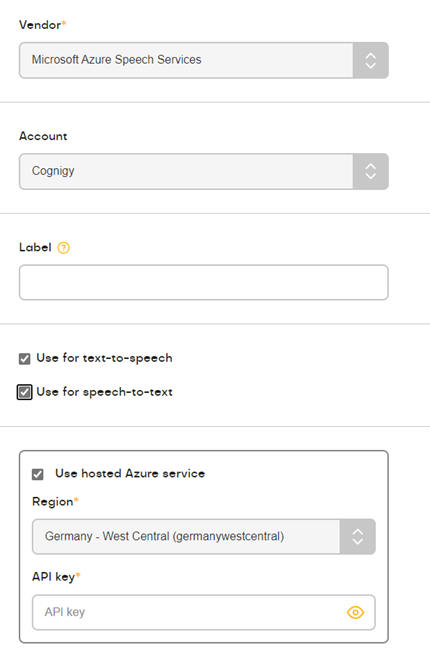Click the Account field heading
The height and width of the screenshot is (650, 430).
(43, 136)
